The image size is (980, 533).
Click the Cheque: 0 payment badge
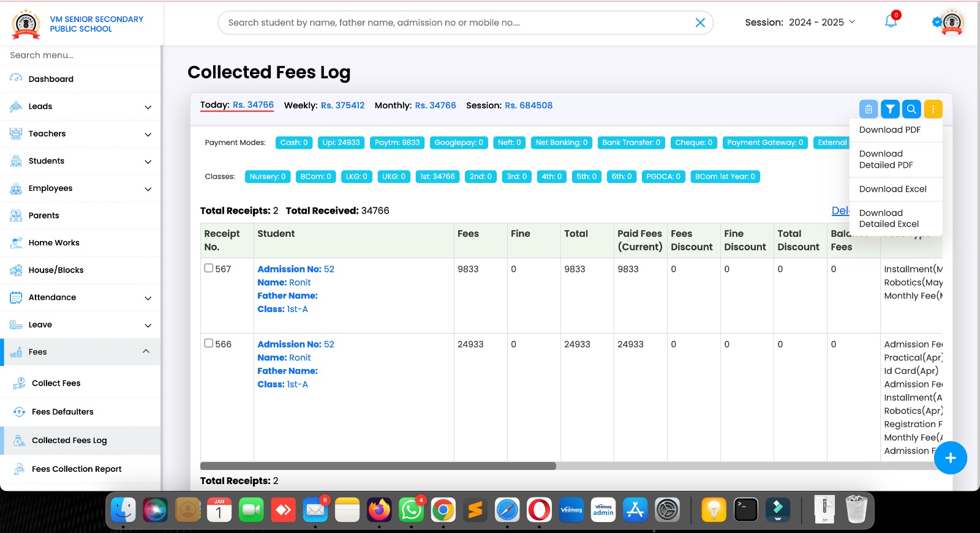tap(694, 143)
